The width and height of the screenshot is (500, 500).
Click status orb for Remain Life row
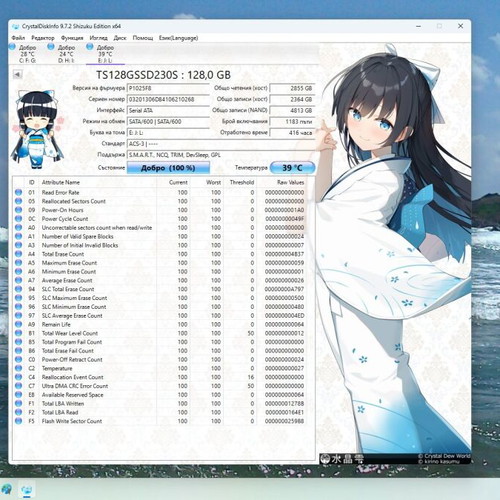[x=18, y=324]
